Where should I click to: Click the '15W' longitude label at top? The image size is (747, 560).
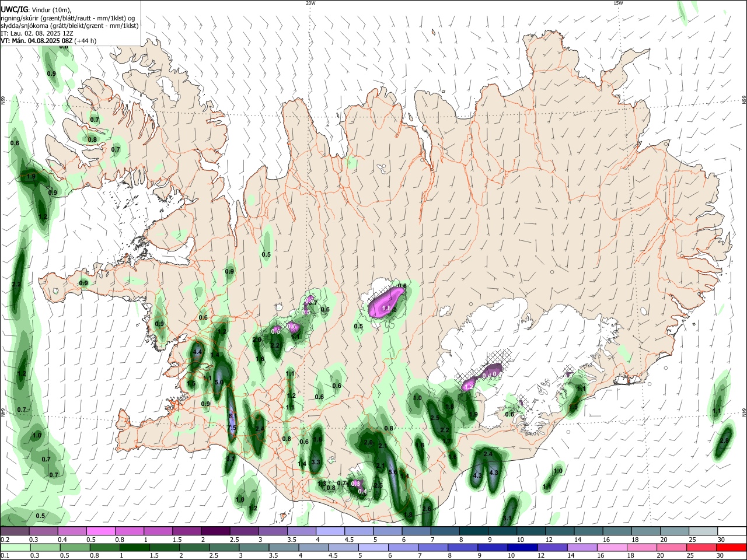[x=618, y=3]
